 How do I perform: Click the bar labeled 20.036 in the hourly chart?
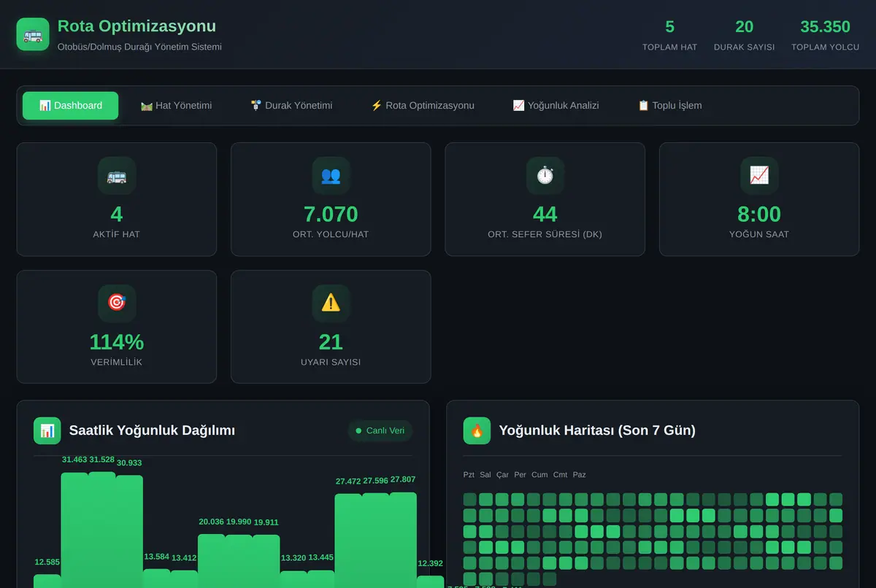[212, 561]
